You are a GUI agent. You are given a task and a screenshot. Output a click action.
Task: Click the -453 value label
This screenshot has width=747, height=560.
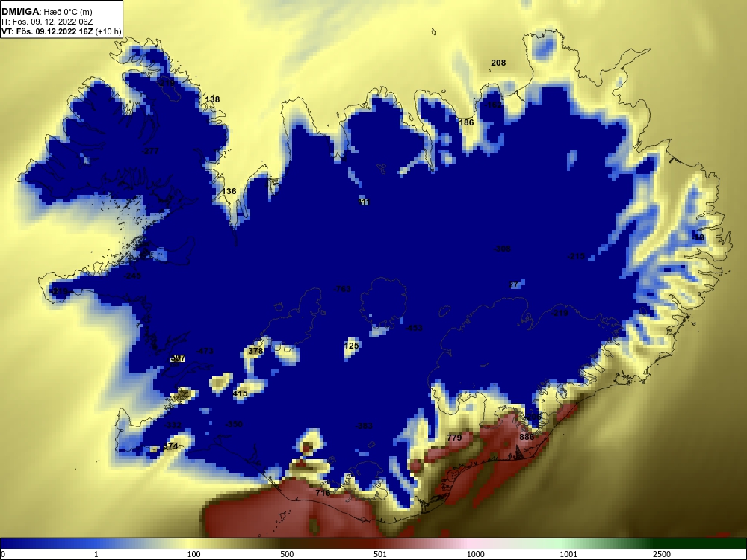[414, 328]
